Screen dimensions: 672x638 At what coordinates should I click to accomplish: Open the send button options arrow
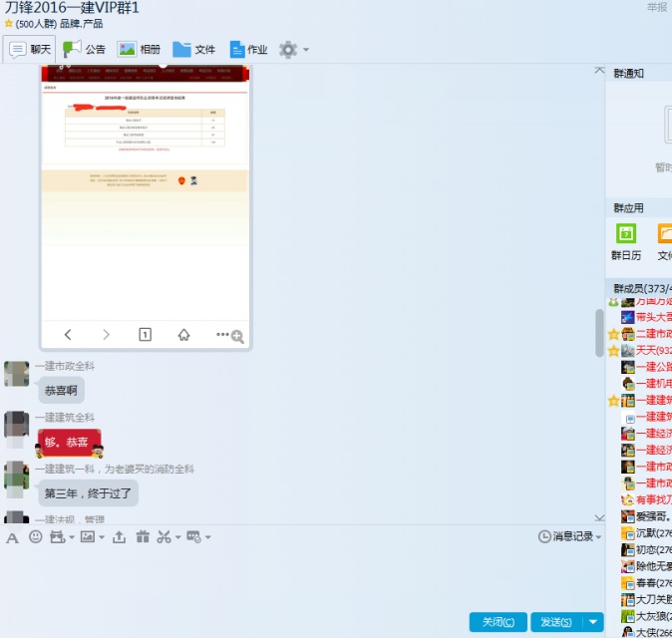click(593, 622)
